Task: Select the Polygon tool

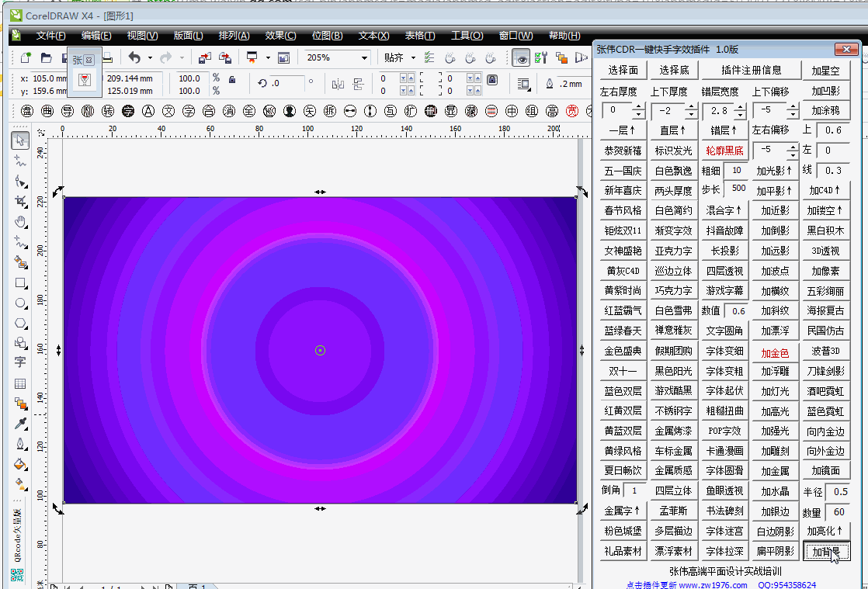Action: [x=20, y=323]
